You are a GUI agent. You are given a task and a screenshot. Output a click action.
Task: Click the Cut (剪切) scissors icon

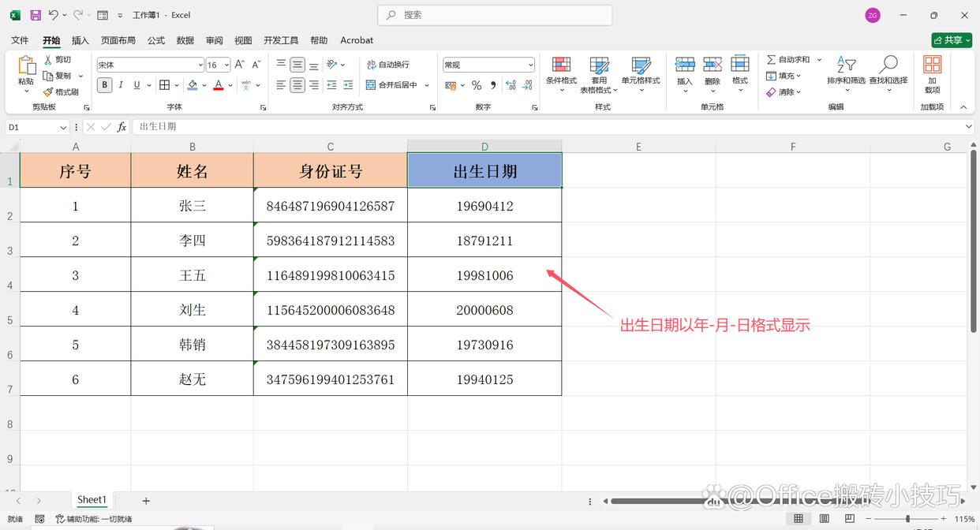[x=49, y=60]
